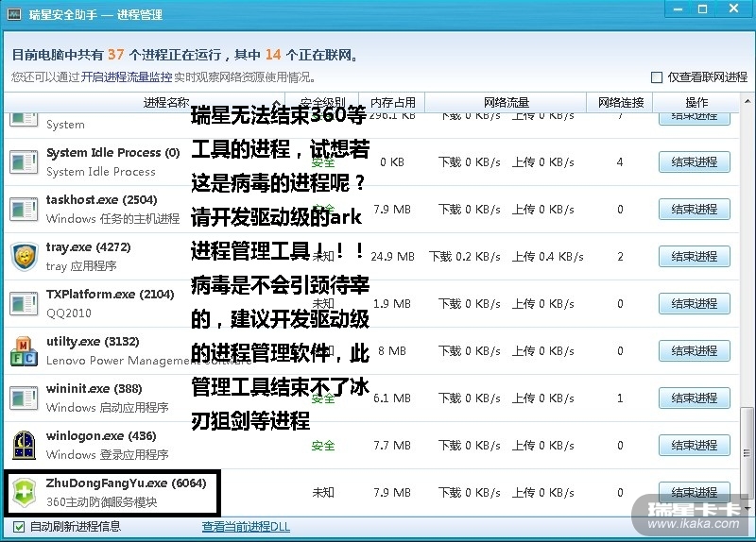The image size is (756, 542).
Task: Click the System Idle Process row icon
Action: pyautogui.click(x=24, y=161)
